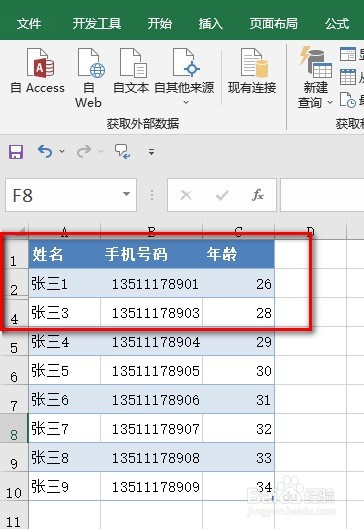Click cell containing 张三4
Image resolution: width=364 pixels, height=529 pixels.
[x=64, y=342]
